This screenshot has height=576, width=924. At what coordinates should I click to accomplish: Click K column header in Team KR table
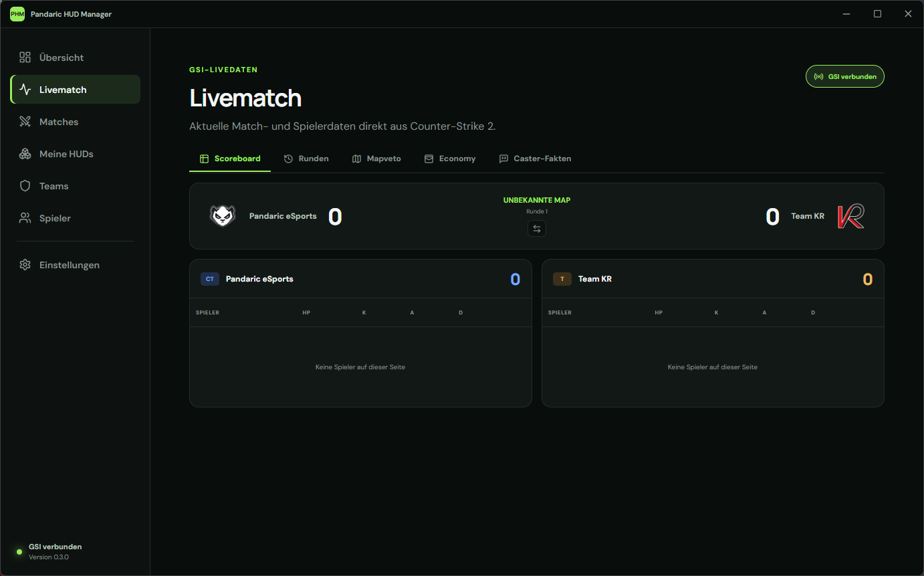click(716, 312)
